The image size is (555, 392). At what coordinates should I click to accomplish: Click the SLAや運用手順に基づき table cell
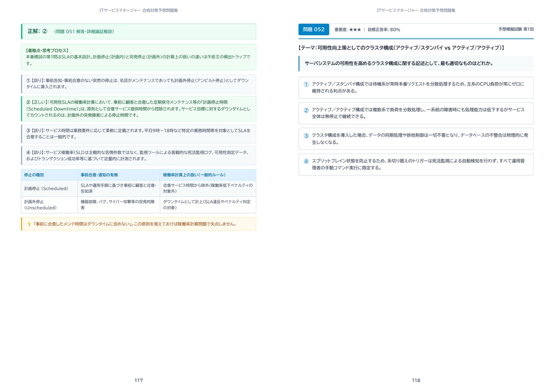(119, 188)
